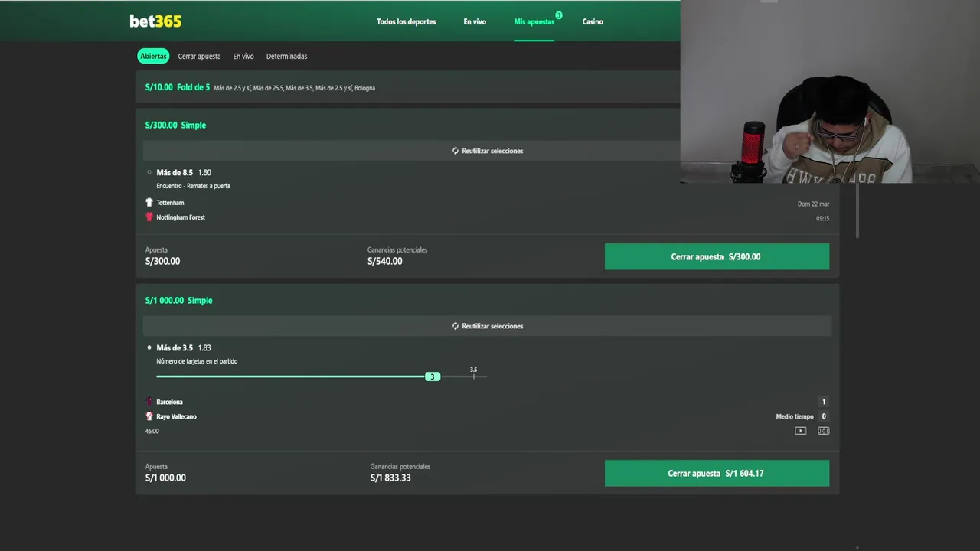
Task: Click Barcelona team shirt icon
Action: 149,402
